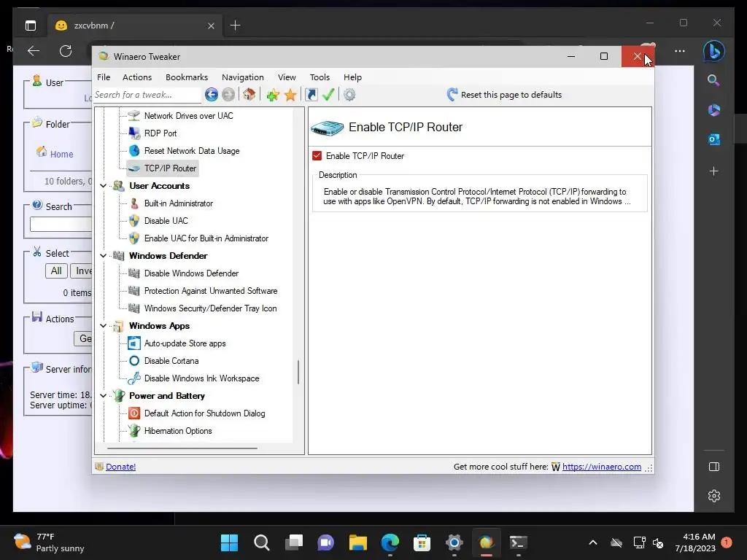Open the Bookmarks menu
747x560 pixels.
[187, 77]
